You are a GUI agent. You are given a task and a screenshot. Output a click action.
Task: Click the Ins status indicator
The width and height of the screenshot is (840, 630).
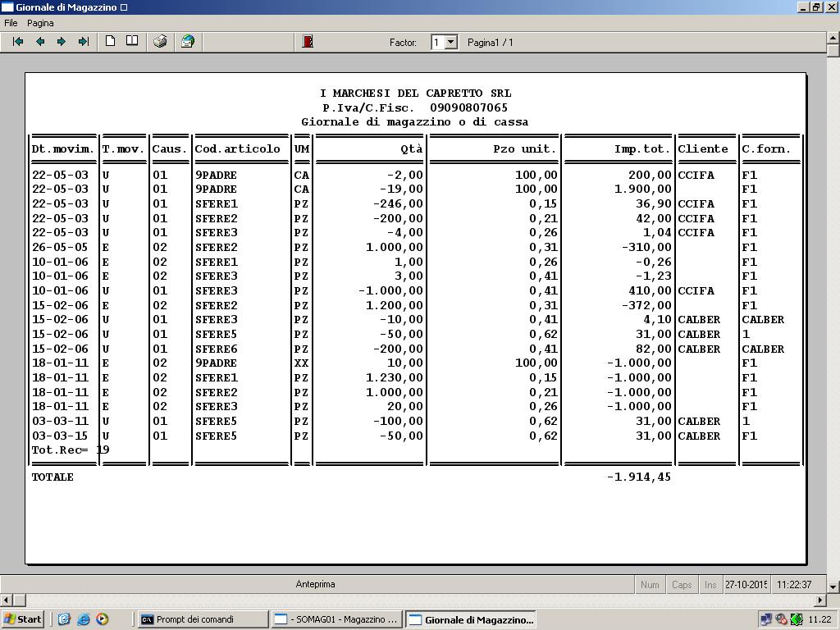click(710, 584)
